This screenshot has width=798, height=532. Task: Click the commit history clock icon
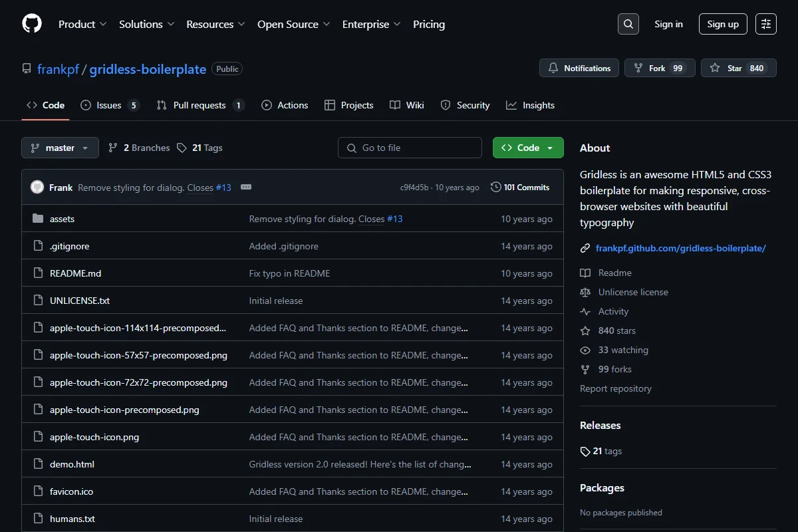coord(495,188)
